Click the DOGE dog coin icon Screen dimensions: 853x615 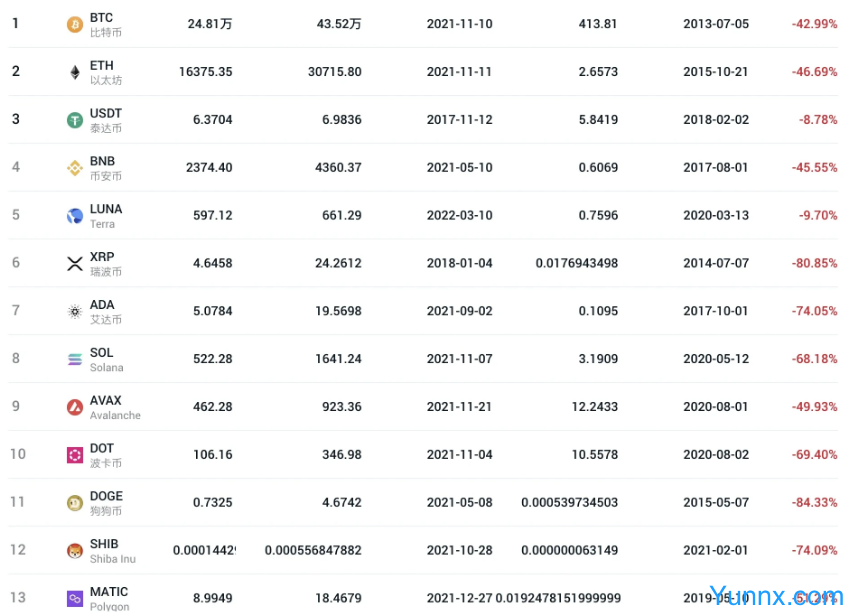75,502
